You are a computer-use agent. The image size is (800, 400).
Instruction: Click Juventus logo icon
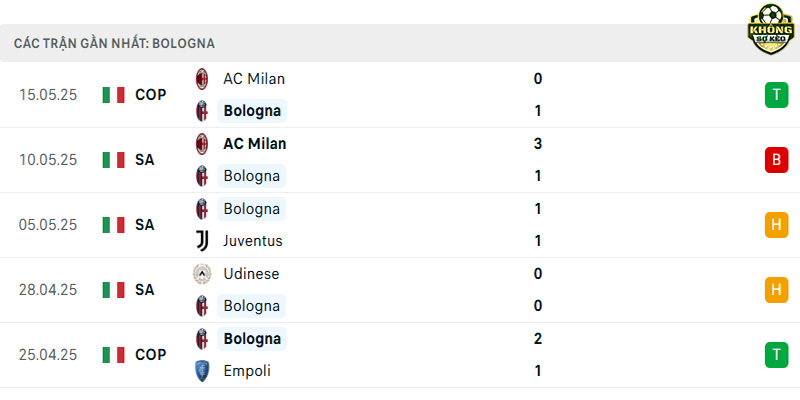click(x=202, y=241)
